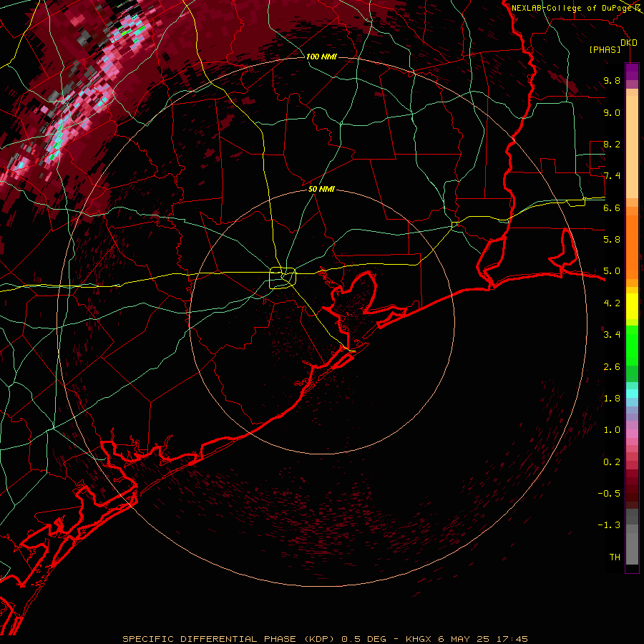This screenshot has height=644, width=644.
Task: Click the orange band of the color bar
Action: click(x=632, y=246)
